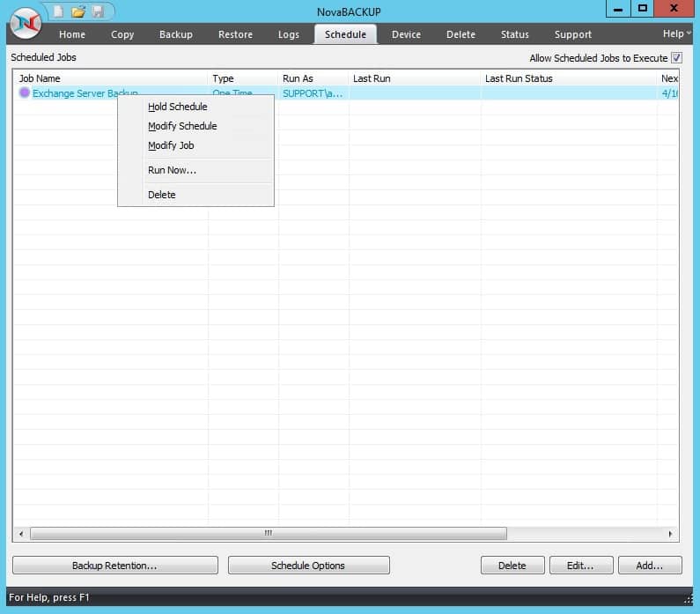Select the Schedule tab
The image size is (700, 614).
pos(345,34)
